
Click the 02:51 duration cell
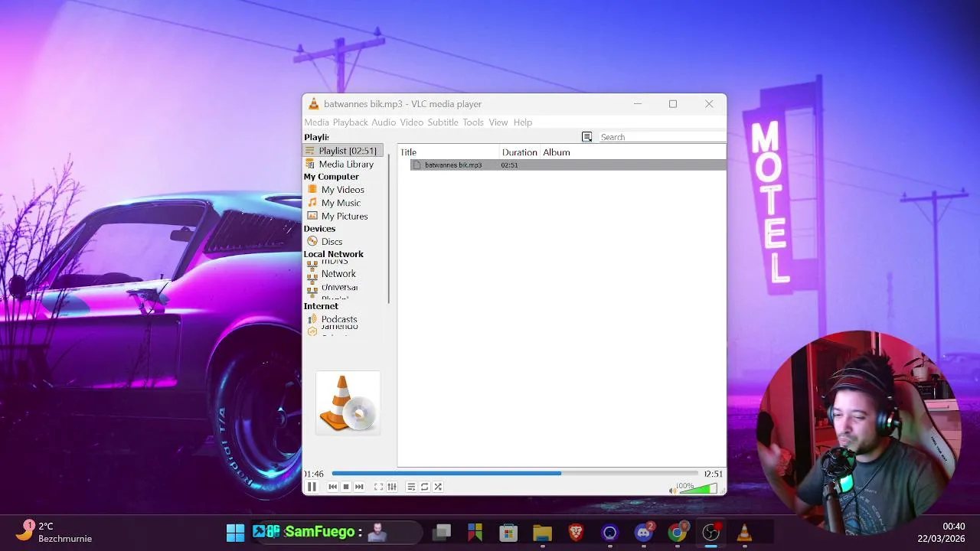[510, 165]
